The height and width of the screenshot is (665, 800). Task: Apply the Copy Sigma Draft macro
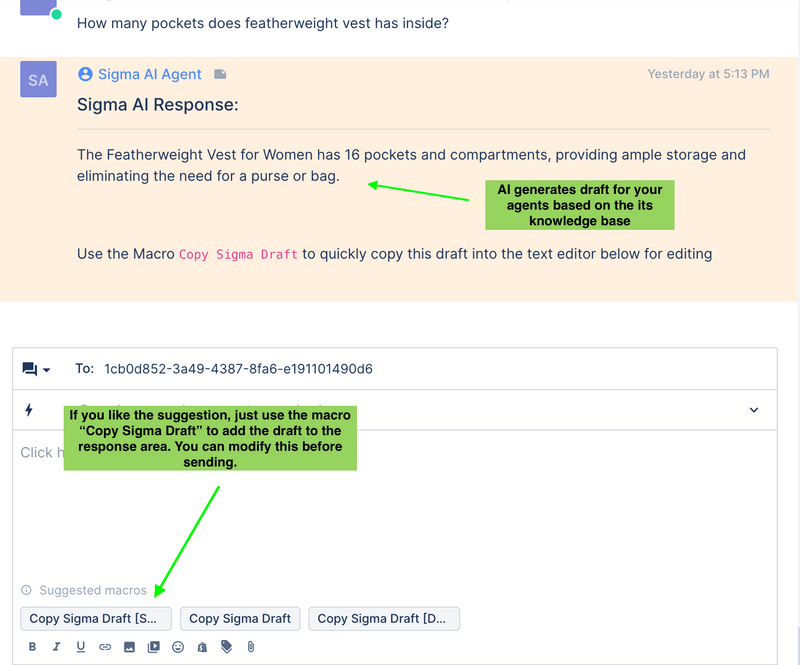(240, 618)
